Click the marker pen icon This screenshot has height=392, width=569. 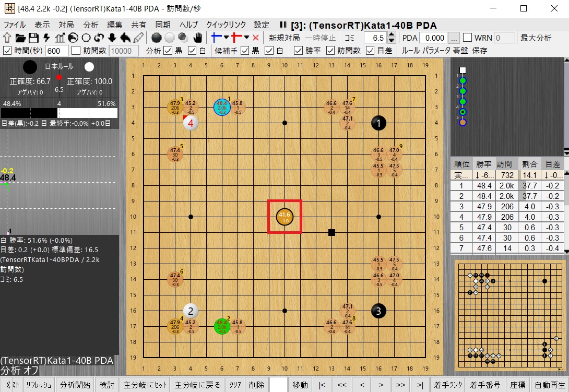pyautogui.click(x=138, y=38)
